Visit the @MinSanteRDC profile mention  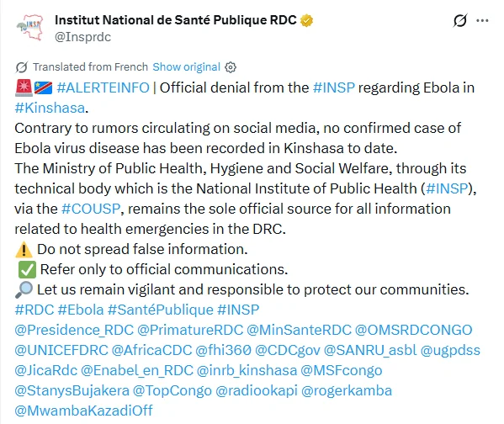299,330
